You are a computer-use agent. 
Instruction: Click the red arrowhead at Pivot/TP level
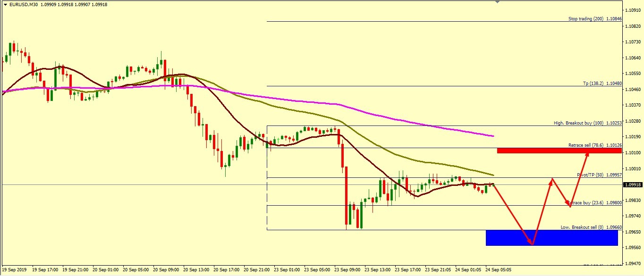(551, 180)
